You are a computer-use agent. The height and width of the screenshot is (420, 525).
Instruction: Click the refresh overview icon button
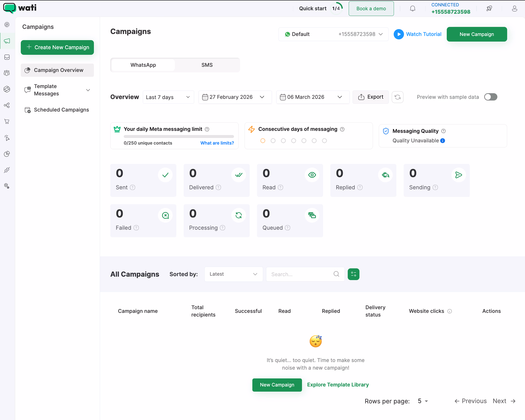click(397, 97)
